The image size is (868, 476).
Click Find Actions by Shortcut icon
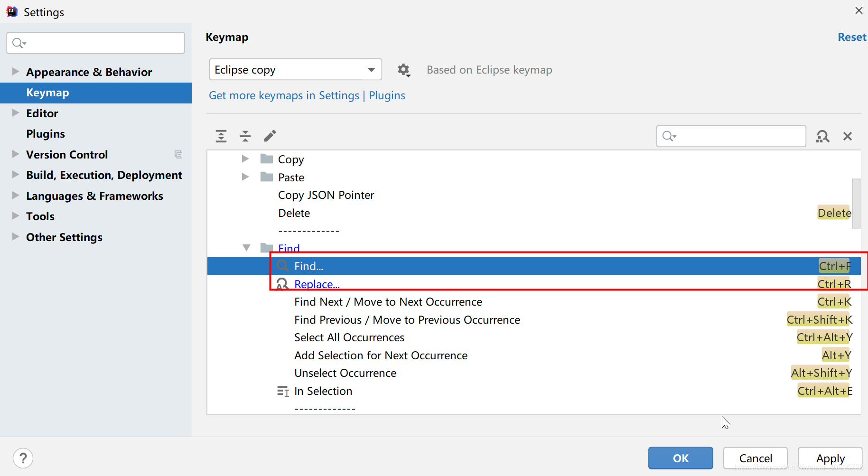click(x=822, y=137)
